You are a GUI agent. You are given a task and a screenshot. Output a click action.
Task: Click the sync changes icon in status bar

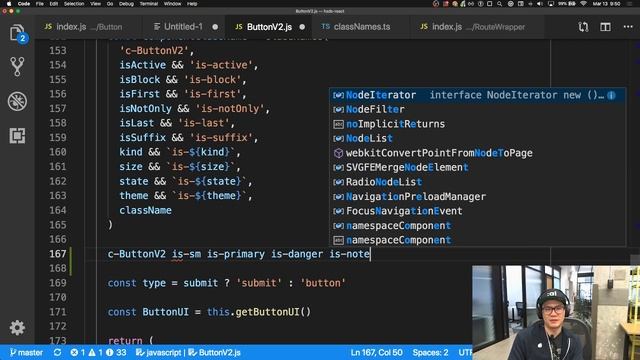(58, 352)
